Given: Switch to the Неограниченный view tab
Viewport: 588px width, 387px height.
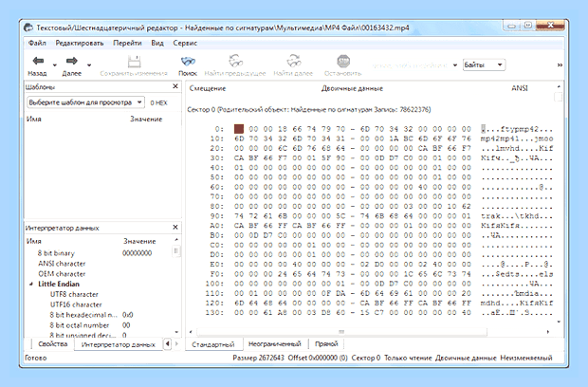Looking at the screenshot, I should pyautogui.click(x=275, y=344).
